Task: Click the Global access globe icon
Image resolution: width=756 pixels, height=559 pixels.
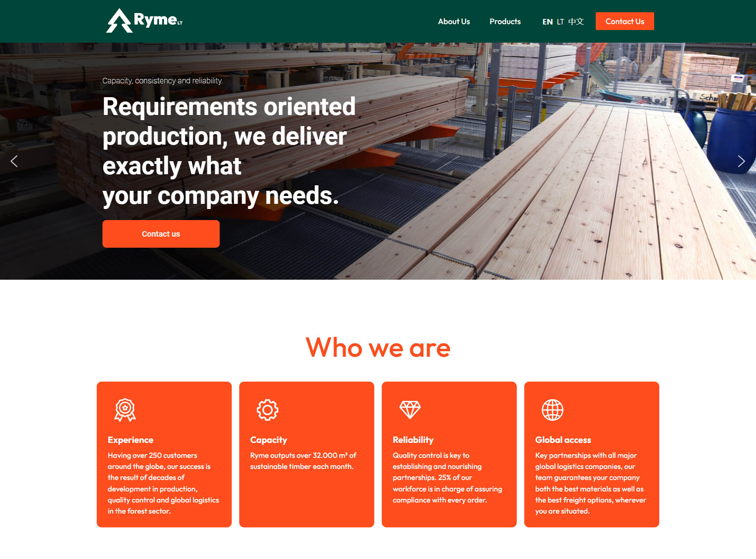Action: click(552, 410)
